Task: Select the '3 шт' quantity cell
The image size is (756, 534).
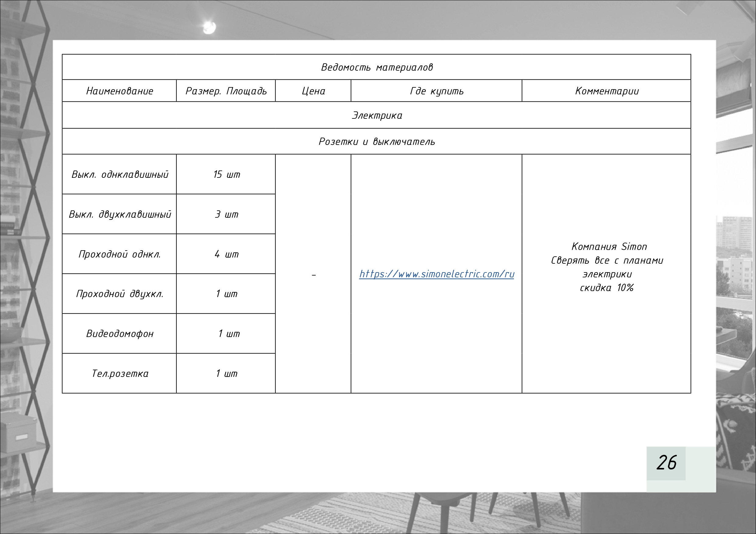Action: (x=226, y=215)
